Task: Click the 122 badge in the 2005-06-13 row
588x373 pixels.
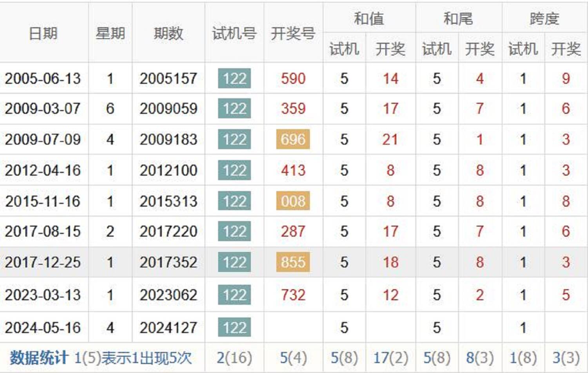Action: pos(234,78)
